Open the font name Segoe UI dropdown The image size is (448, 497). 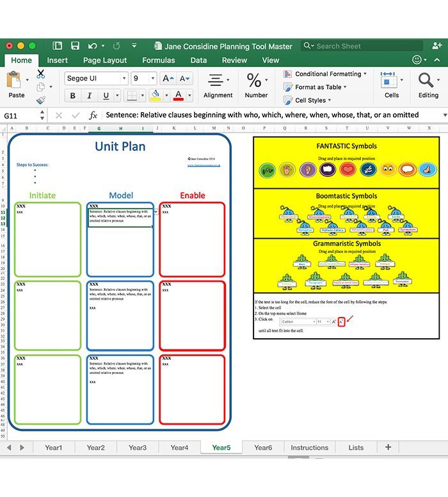pos(124,78)
